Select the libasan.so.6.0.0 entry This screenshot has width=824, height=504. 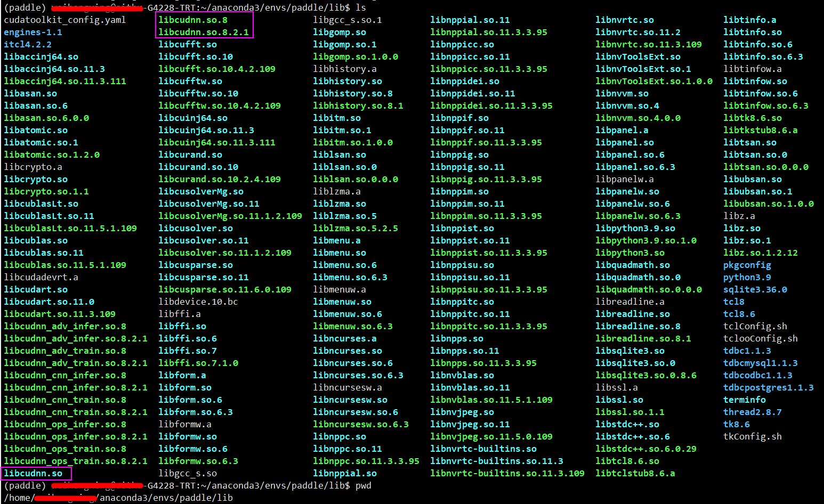(46, 118)
